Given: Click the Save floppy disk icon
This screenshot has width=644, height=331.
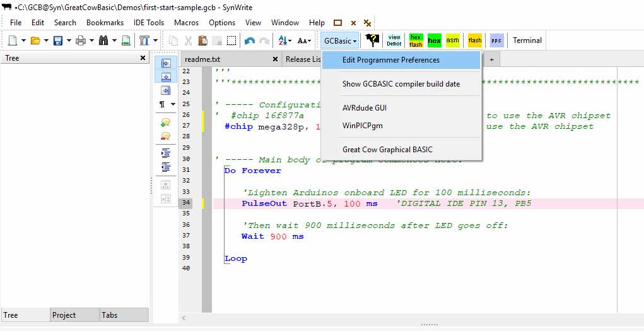Looking at the screenshot, I should 58,40.
